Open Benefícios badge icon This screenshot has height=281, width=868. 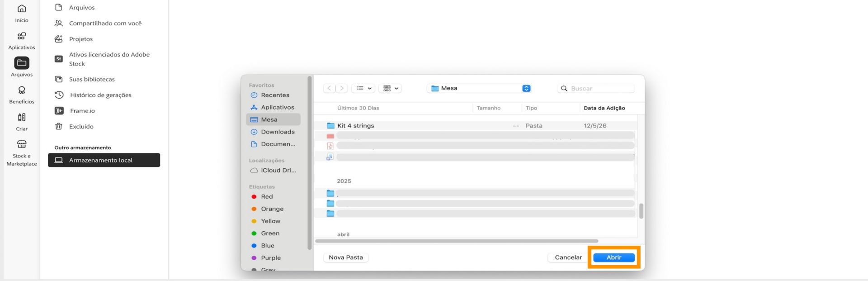pyautogui.click(x=21, y=90)
